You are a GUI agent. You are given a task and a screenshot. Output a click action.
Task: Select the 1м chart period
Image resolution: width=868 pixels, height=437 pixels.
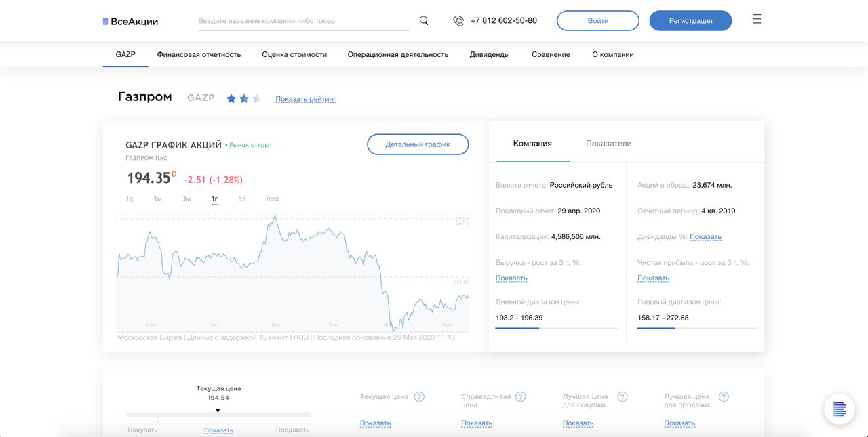click(x=157, y=199)
